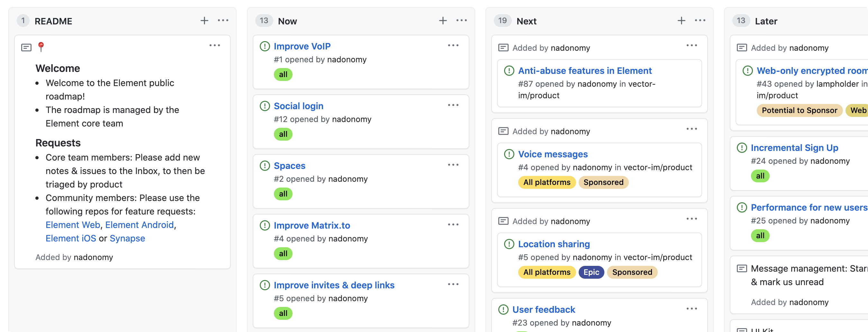Click the pushpin icon on the README note
Image resolution: width=868 pixels, height=332 pixels.
(41, 47)
